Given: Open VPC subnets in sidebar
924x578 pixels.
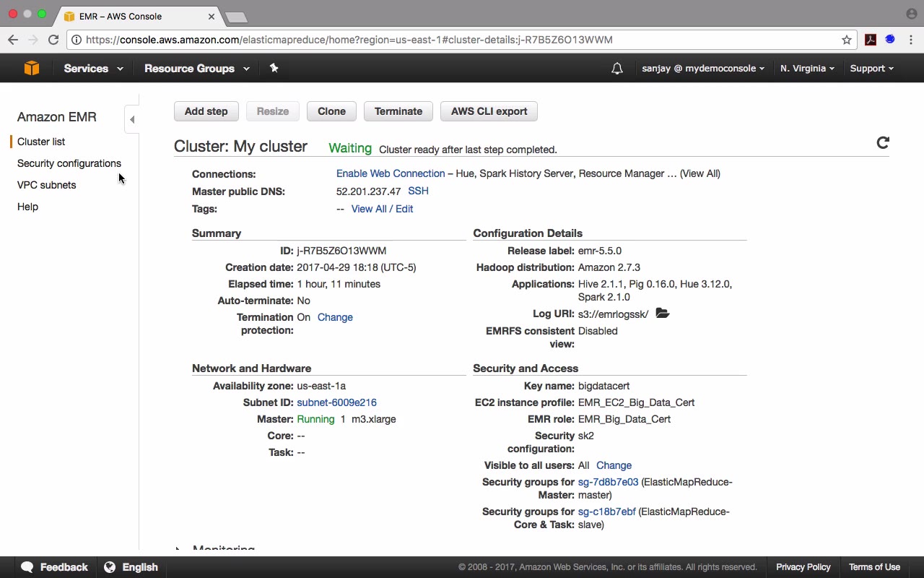Looking at the screenshot, I should pyautogui.click(x=46, y=185).
